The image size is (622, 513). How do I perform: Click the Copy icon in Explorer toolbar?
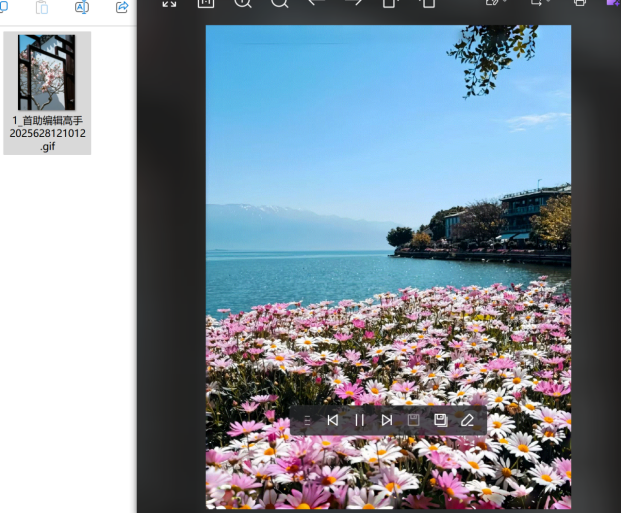[x=3, y=6]
